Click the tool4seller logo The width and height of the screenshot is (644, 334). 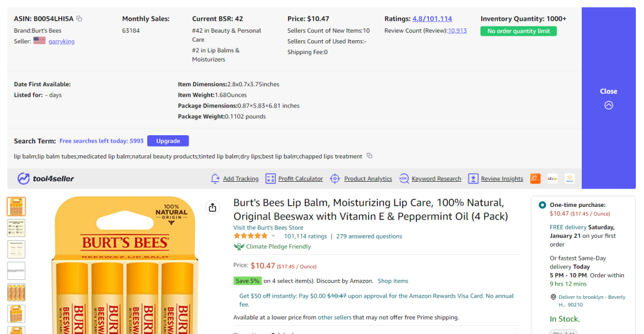[x=45, y=178]
